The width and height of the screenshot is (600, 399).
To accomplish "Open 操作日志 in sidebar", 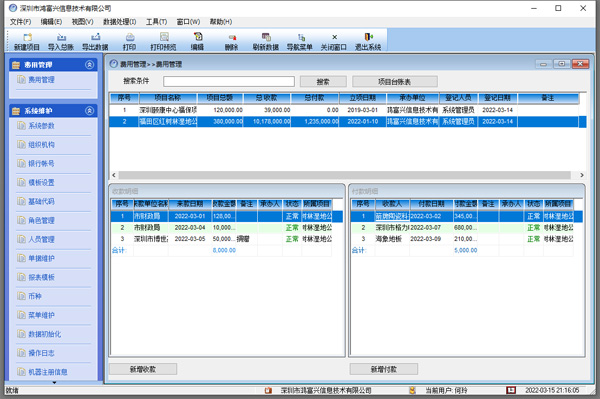I will click(41, 353).
